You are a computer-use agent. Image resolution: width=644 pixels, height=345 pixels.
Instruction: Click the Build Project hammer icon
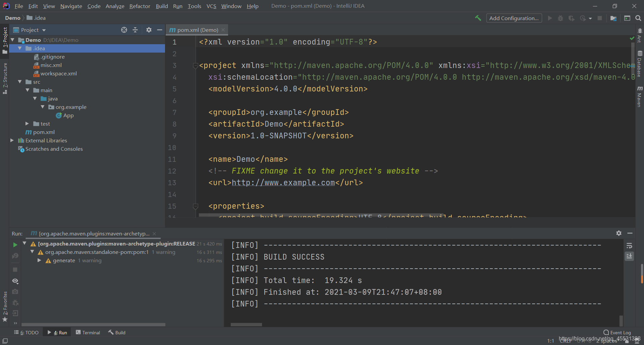pyautogui.click(x=478, y=18)
